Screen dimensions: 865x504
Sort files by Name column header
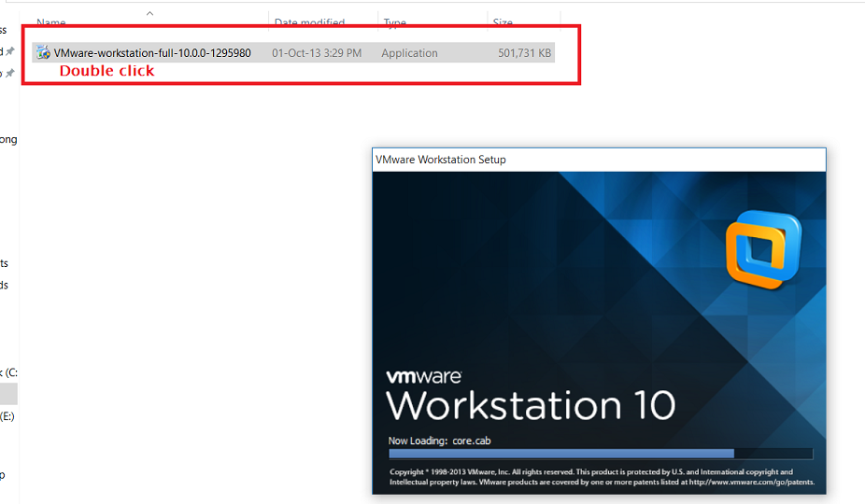[x=51, y=22]
